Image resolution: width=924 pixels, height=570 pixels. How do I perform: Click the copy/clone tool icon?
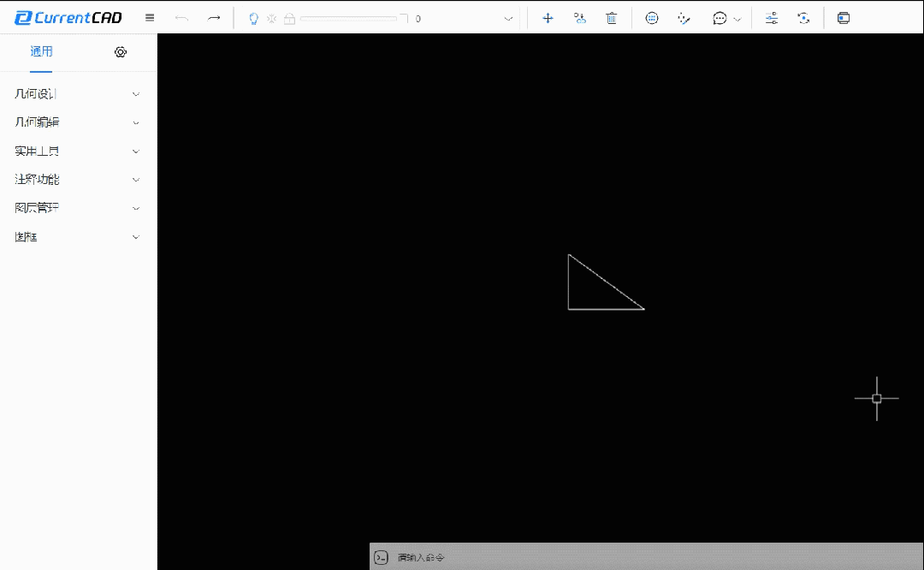(580, 17)
